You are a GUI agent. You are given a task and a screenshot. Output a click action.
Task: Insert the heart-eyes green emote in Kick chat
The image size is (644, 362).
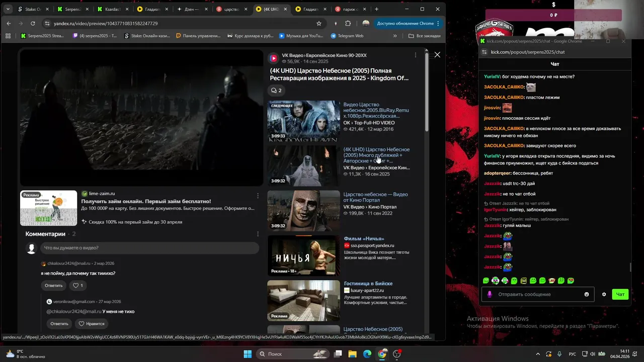(x=571, y=281)
